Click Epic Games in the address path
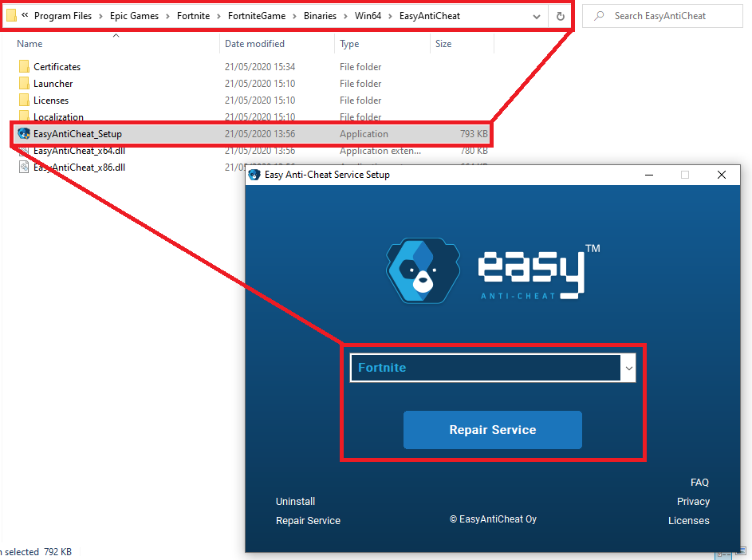 tap(134, 16)
